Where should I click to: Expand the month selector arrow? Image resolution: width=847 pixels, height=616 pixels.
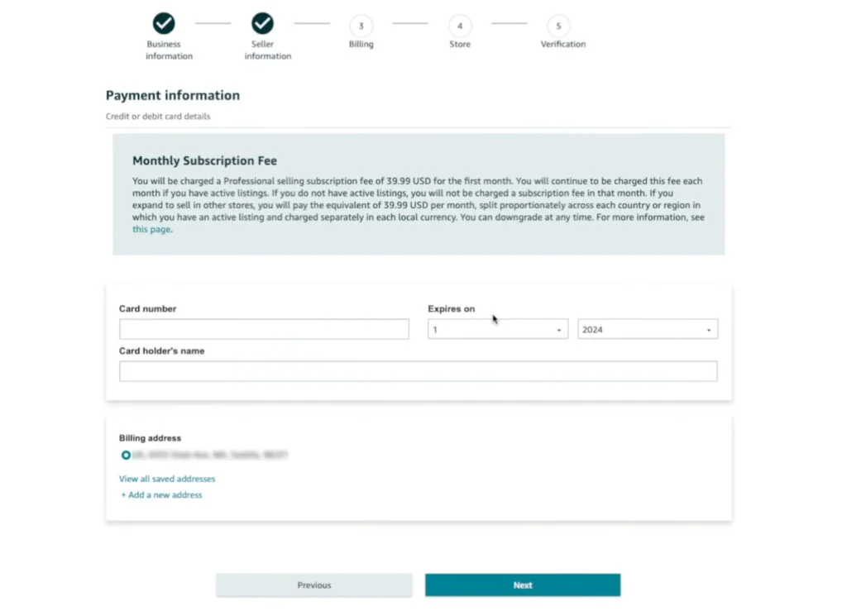click(557, 328)
